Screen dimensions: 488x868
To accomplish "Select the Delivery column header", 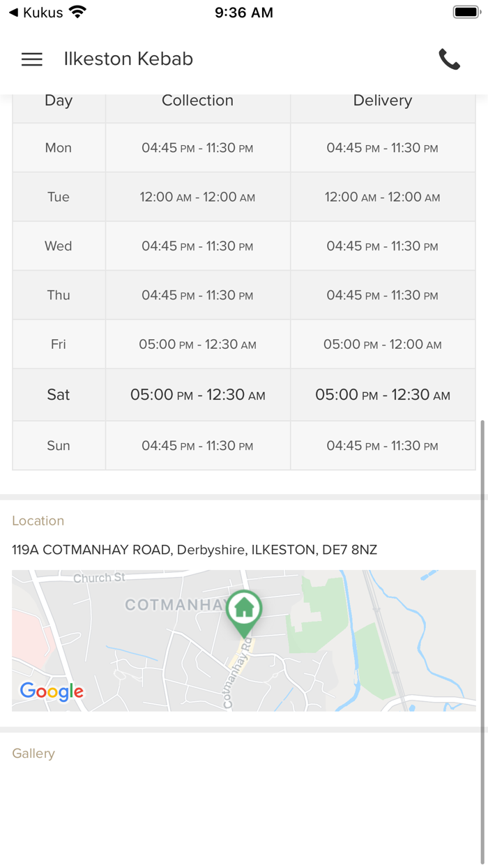I will 382,100.
